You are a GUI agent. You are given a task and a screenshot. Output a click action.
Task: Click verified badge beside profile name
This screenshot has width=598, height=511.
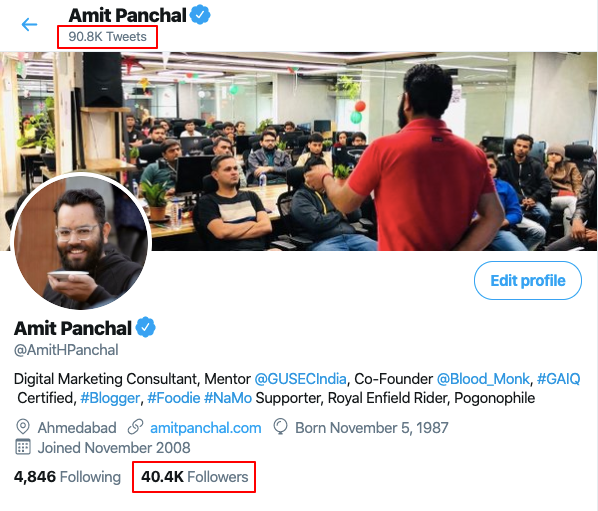tap(146, 327)
